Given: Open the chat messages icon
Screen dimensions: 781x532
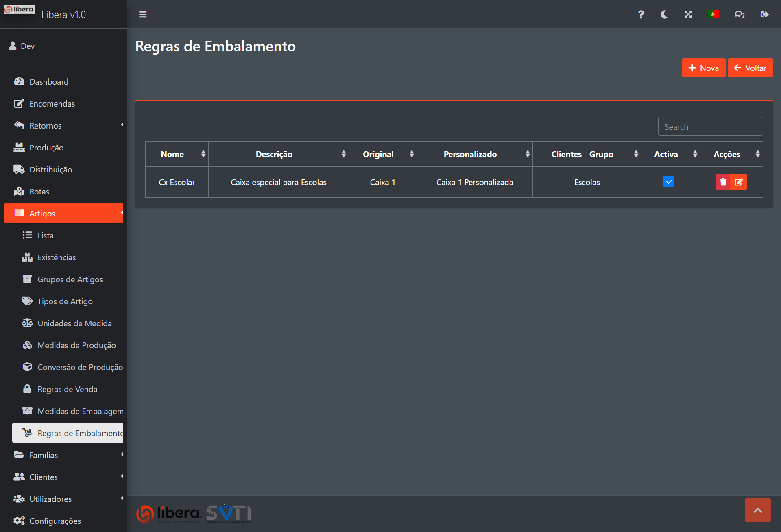Looking at the screenshot, I should pyautogui.click(x=740, y=15).
